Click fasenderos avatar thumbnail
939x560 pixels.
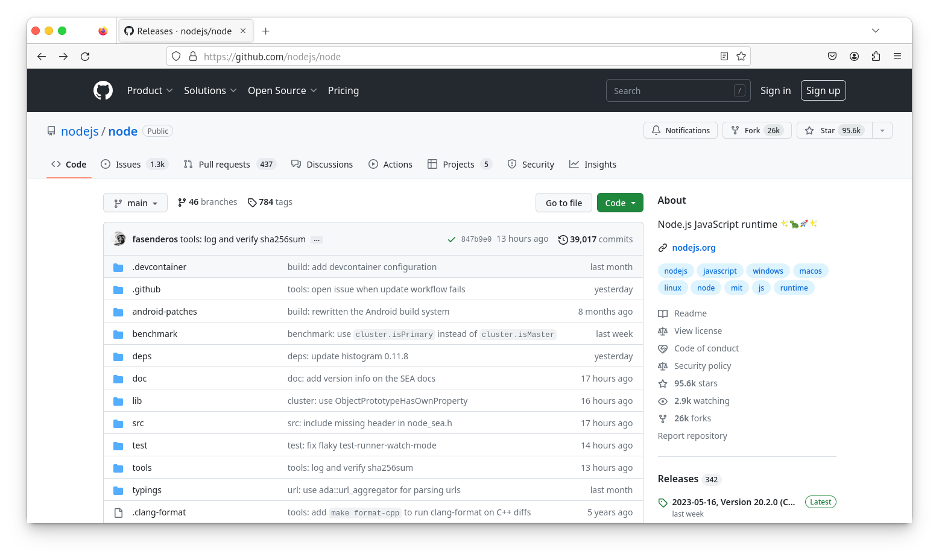[x=119, y=239]
